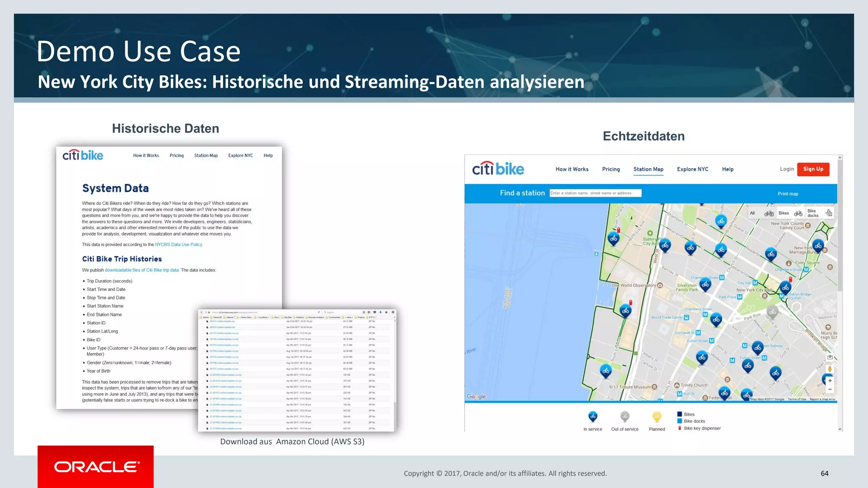Open Help in Echtzeitdaten page
The image size is (868, 488).
pos(728,169)
